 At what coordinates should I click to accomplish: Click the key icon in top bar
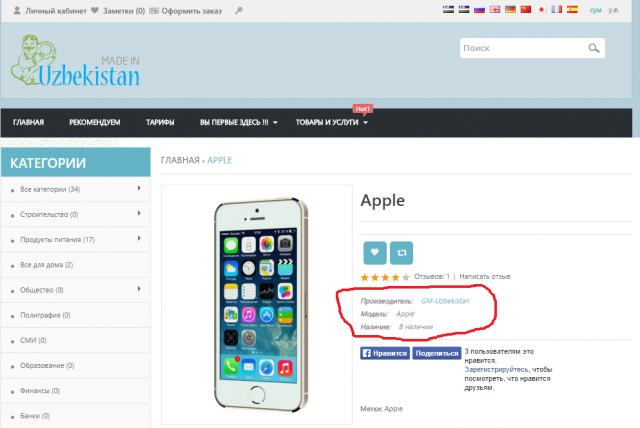pos(237,10)
